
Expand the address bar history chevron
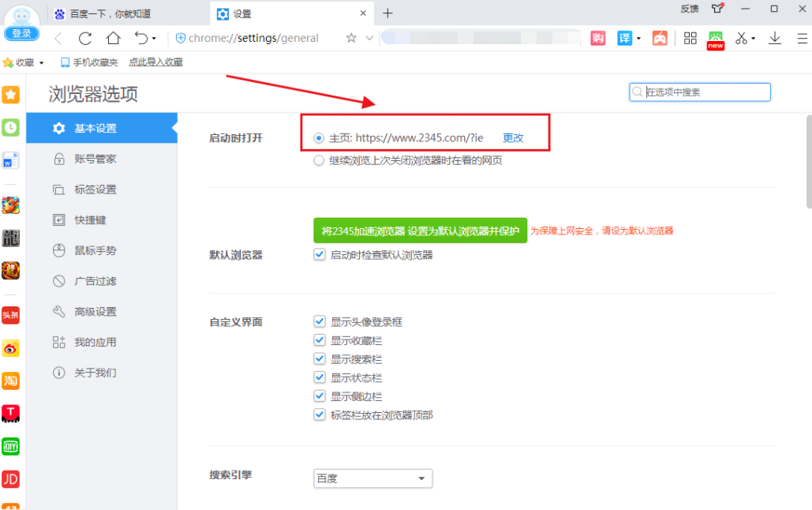coord(369,38)
